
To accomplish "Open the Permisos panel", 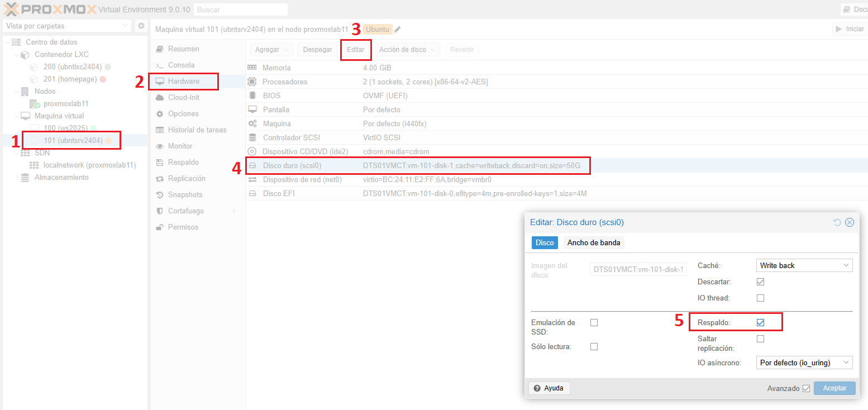I will tap(183, 227).
